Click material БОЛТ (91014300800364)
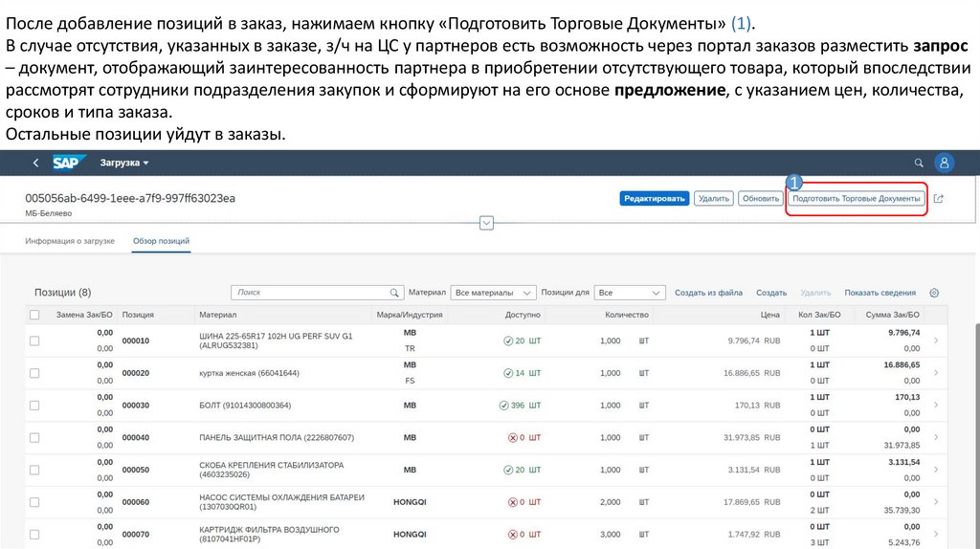This screenshot has width=980, height=549. pyautogui.click(x=245, y=406)
